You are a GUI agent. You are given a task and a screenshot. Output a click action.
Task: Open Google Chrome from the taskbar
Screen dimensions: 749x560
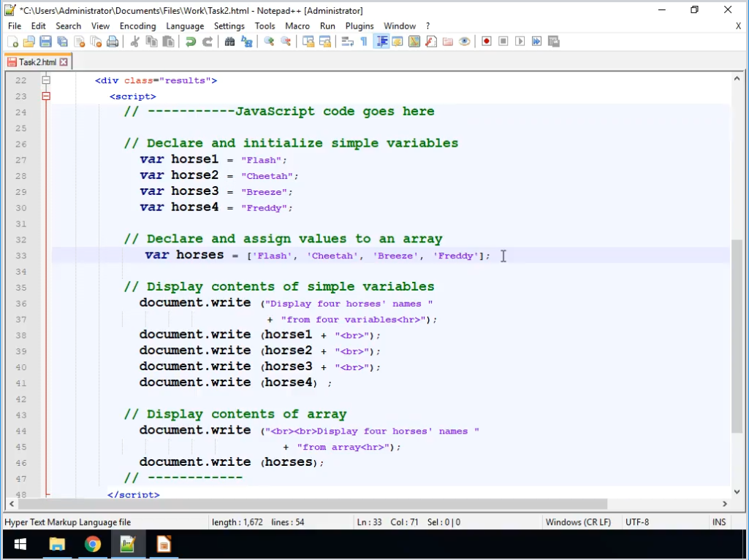pos(92,544)
